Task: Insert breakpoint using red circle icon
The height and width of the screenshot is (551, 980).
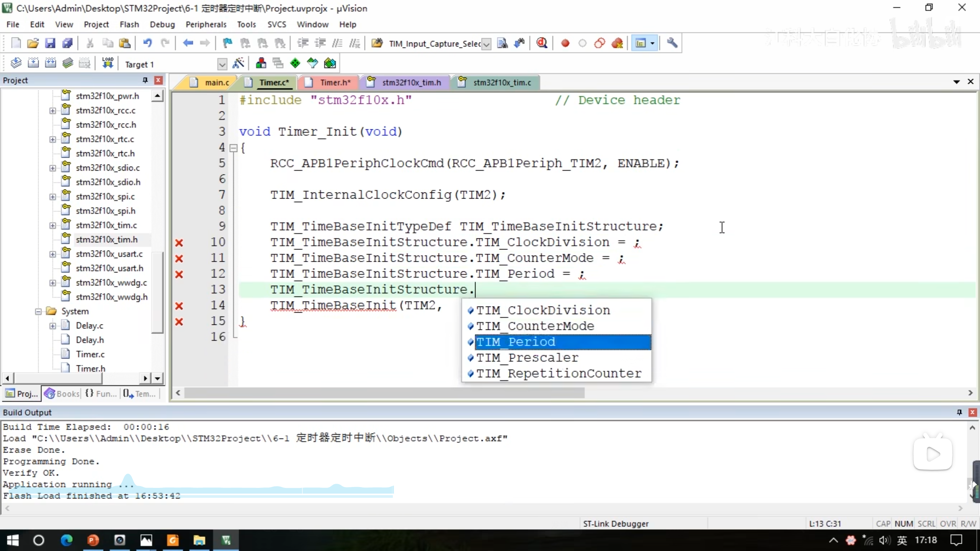Action: pos(565,43)
